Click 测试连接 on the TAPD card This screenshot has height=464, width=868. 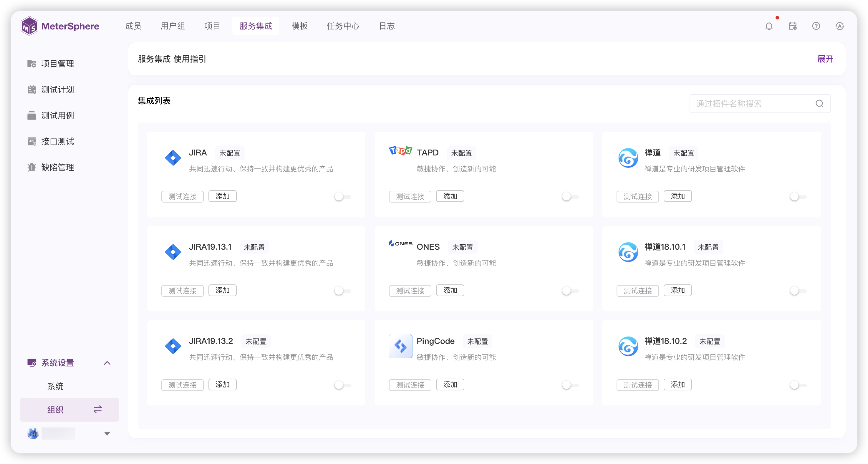[410, 196]
